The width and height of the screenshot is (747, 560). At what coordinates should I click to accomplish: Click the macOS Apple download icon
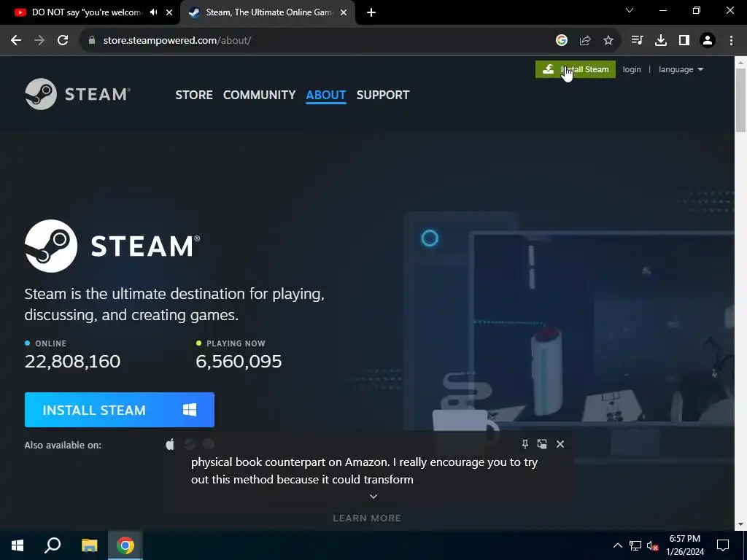(x=170, y=445)
